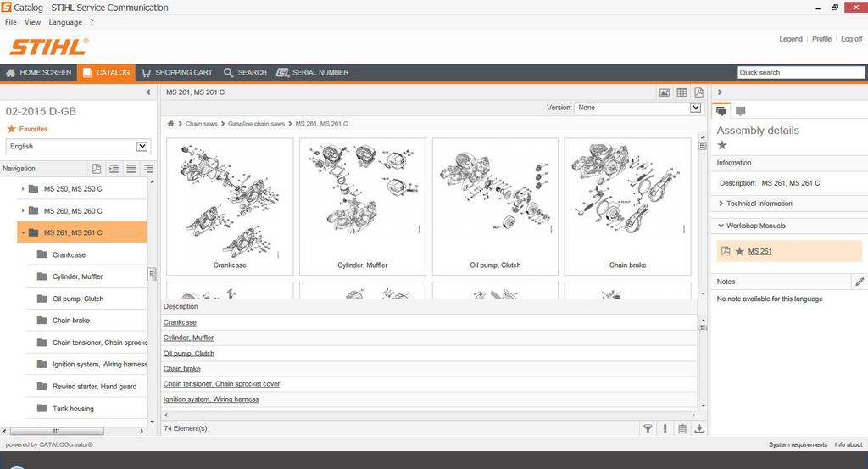Click the Chain brake description link
This screenshot has width=868, height=469.
(x=181, y=369)
